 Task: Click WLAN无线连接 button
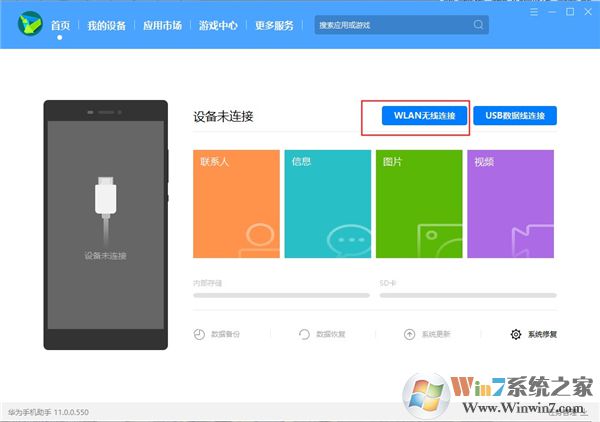point(424,116)
